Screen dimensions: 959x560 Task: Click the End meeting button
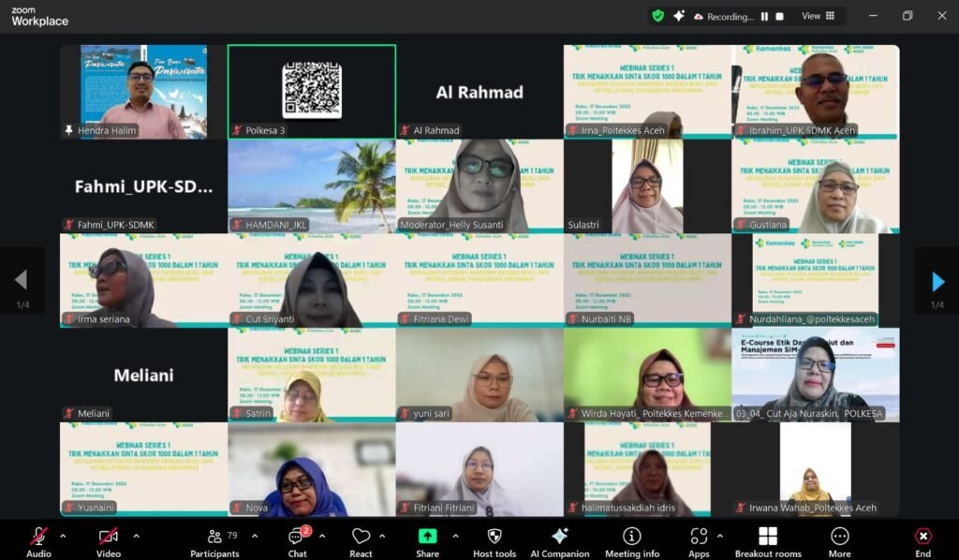tap(922, 538)
